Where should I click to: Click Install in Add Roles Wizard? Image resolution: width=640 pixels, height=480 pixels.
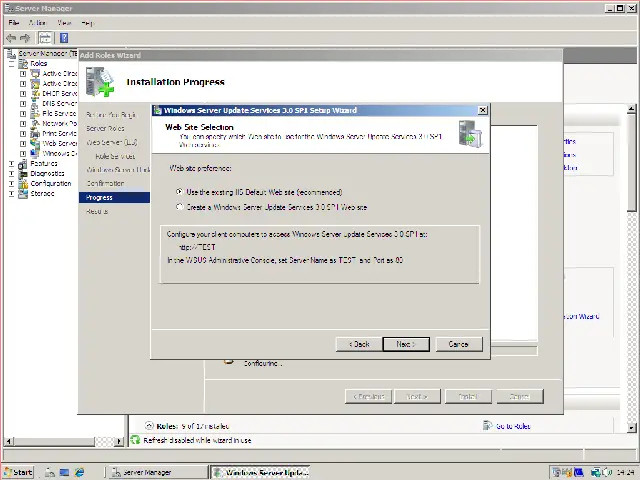click(x=468, y=396)
